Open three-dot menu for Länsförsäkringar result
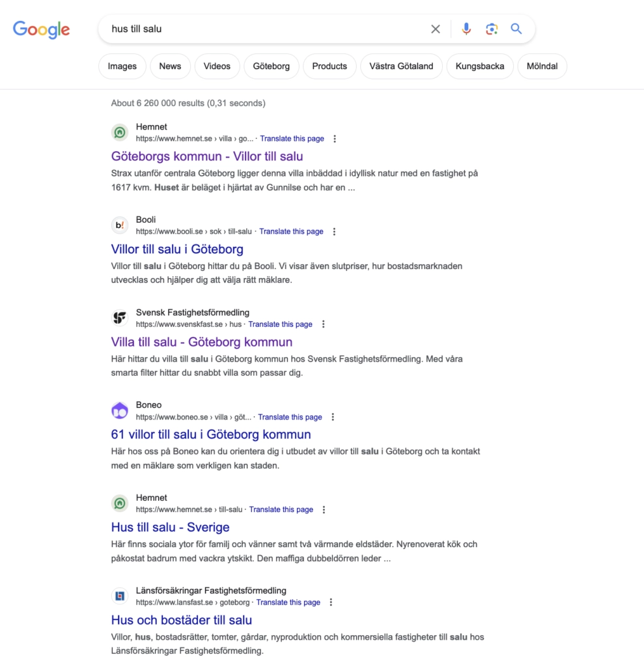The image size is (644, 667). [331, 603]
